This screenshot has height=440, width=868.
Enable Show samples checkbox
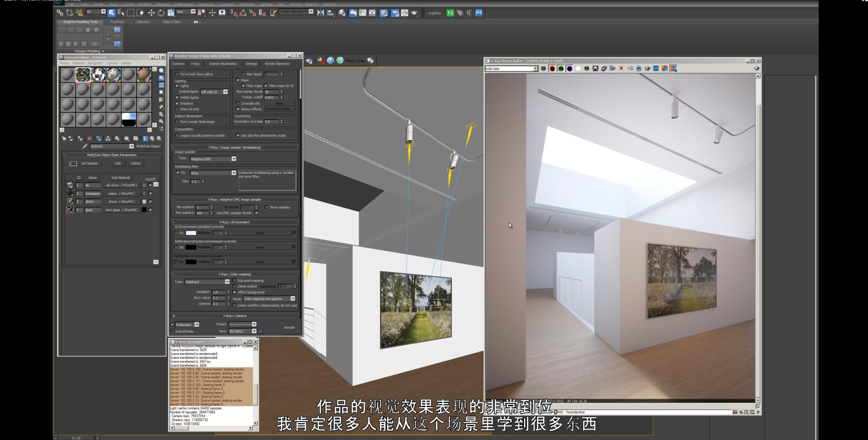point(266,207)
